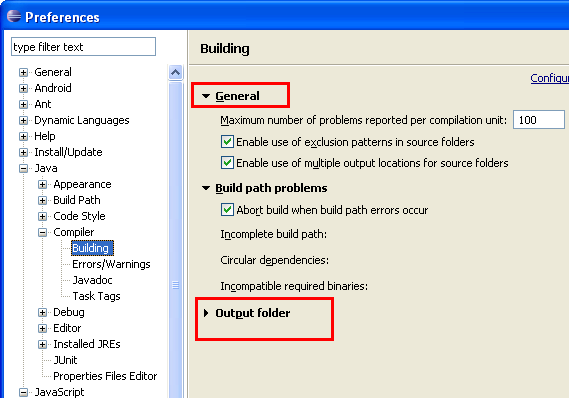Click the maximum problems field showing 100
This screenshot has width=569, height=398.
539,120
